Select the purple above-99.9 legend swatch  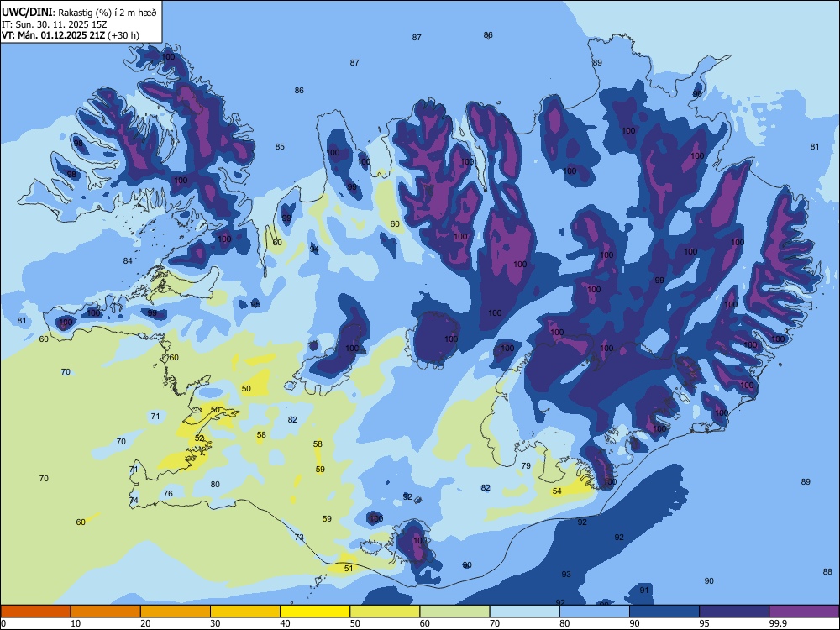[804, 612]
